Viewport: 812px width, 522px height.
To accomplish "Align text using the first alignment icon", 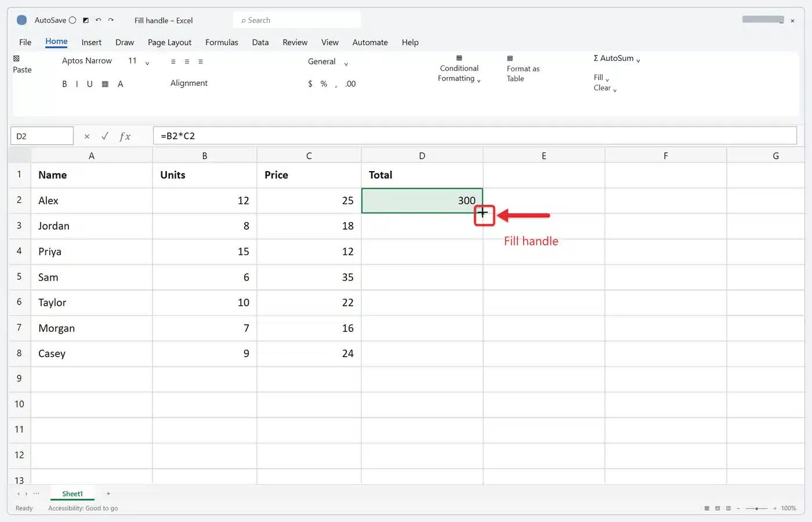I will [x=173, y=61].
